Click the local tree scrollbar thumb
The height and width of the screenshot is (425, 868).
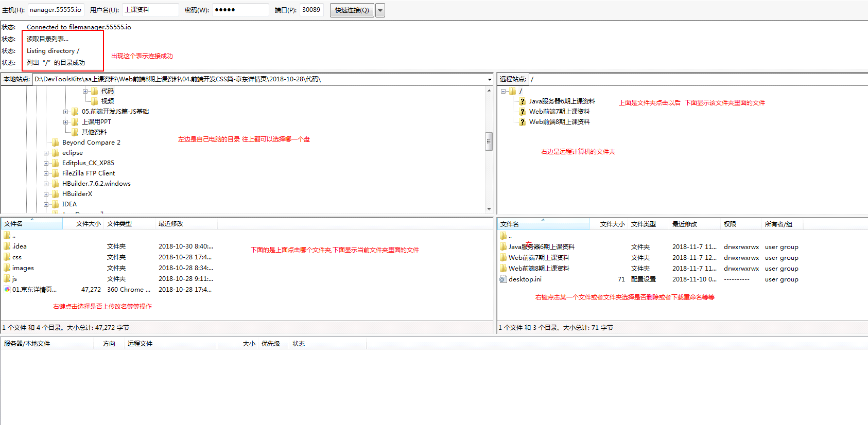tap(489, 141)
